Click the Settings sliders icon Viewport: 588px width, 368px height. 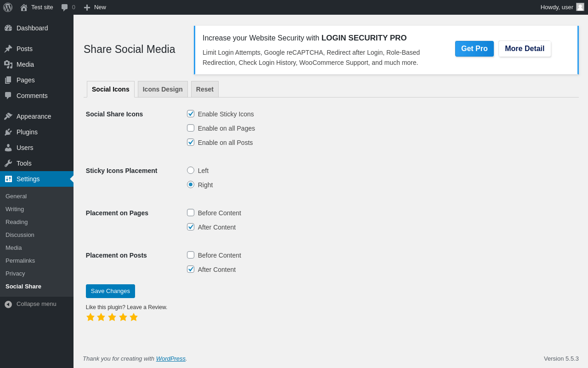(8, 179)
